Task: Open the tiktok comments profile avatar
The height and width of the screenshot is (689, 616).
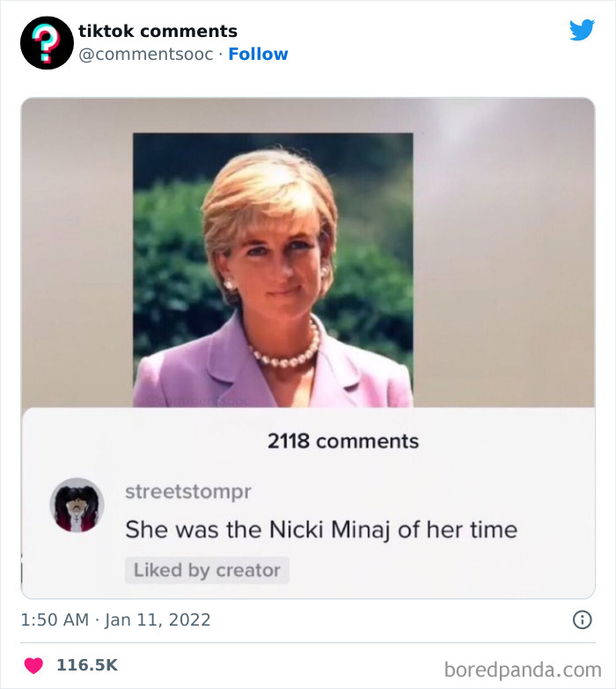Action: pos(47,42)
